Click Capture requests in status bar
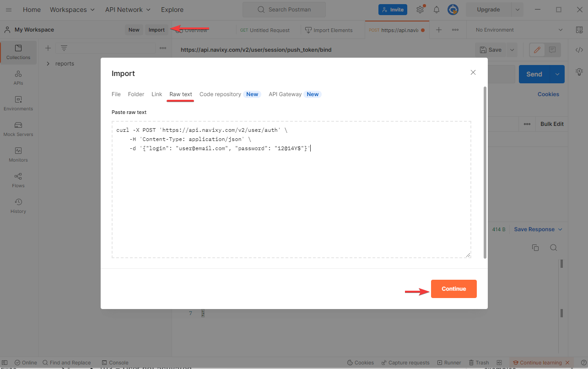The image size is (588, 369). [x=405, y=363]
